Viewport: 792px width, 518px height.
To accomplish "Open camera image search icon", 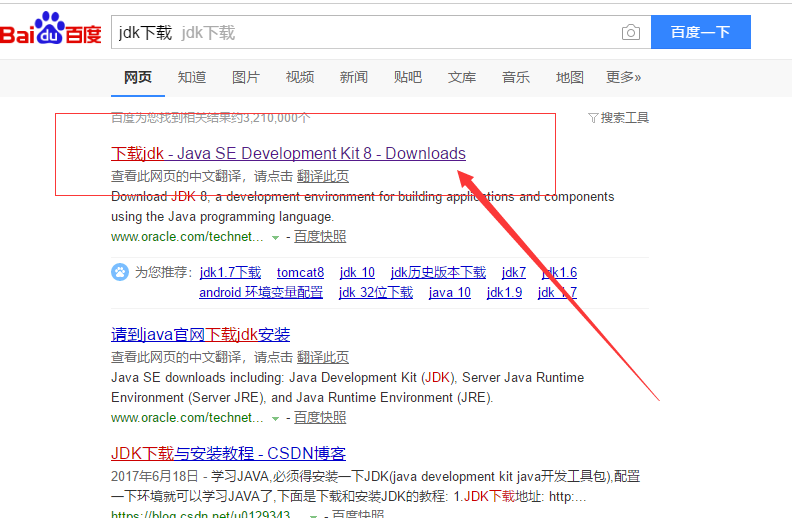I will click(631, 32).
